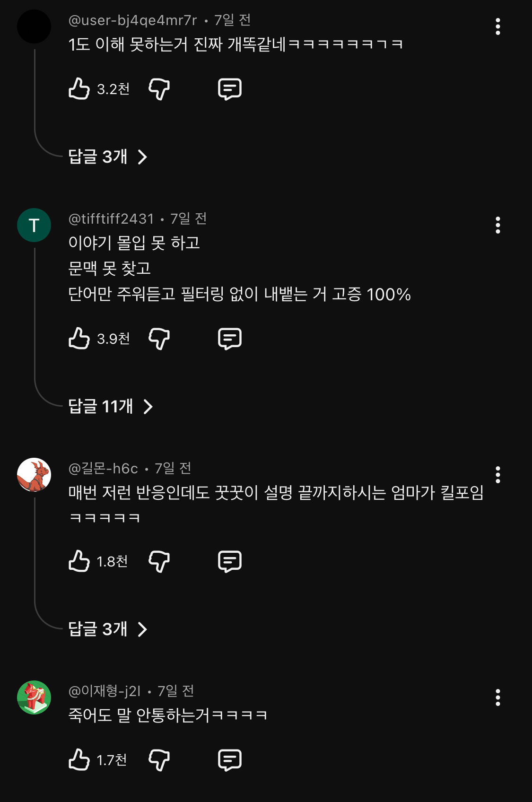Open the three-dot menu for @tifftiff2431
Viewport: 532px width, 802px height.
pos(497,226)
